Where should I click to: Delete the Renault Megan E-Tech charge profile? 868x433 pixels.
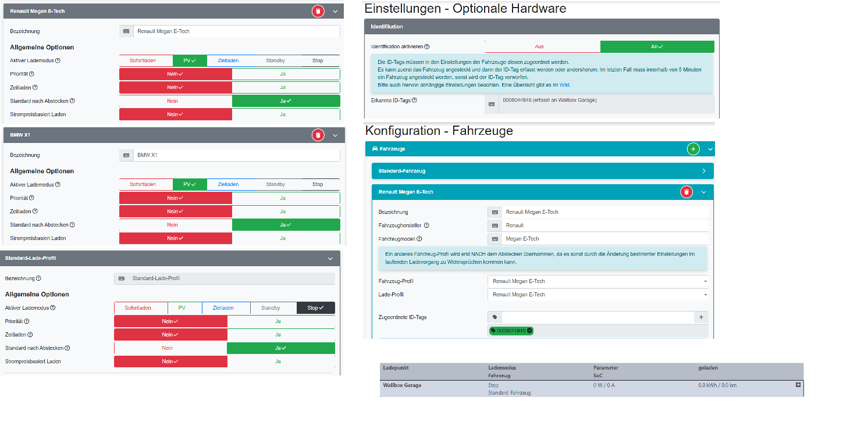tap(318, 11)
